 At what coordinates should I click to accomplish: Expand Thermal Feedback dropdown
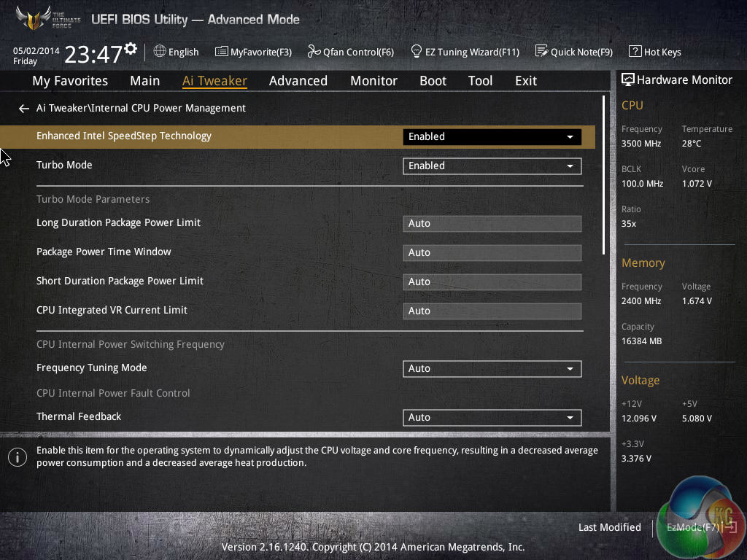click(492, 418)
